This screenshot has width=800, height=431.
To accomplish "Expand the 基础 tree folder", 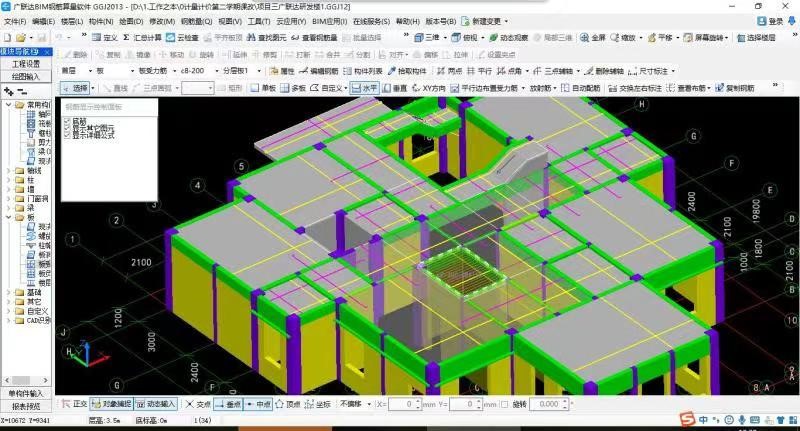I will pos(9,291).
